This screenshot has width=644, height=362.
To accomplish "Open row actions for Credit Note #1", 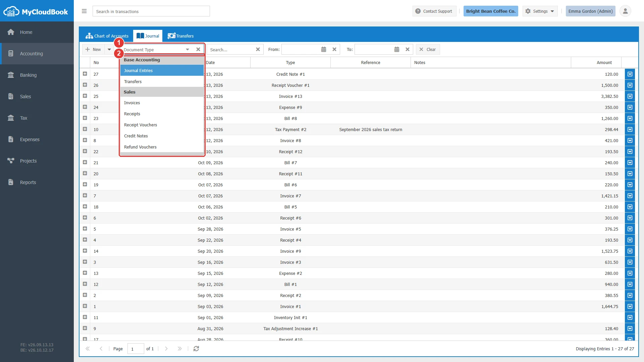I will (x=630, y=74).
